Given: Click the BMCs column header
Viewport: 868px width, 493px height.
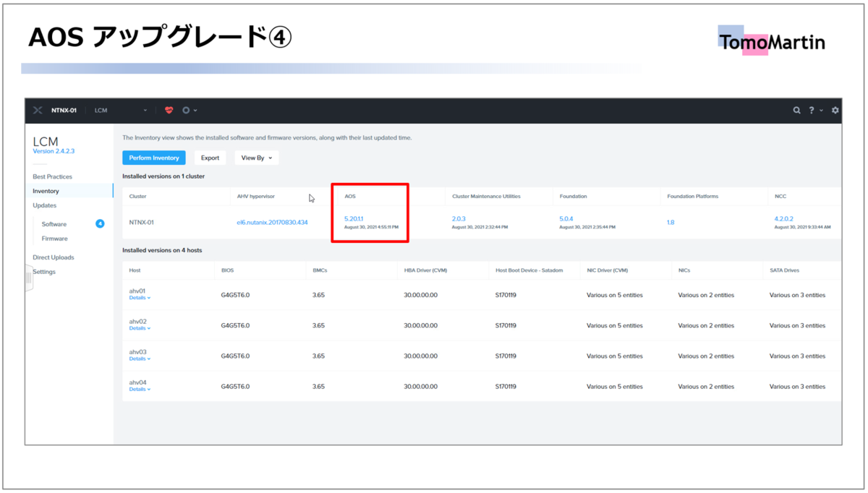Looking at the screenshot, I should click(x=320, y=270).
